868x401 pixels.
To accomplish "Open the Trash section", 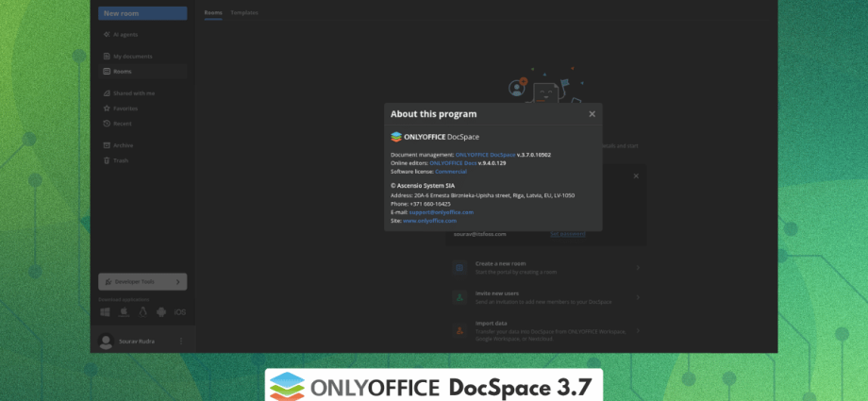I will pos(116,160).
